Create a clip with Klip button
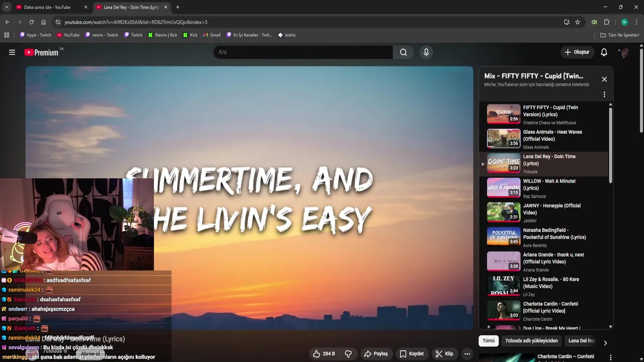Screen dimensions: 644x362 (444, 354)
